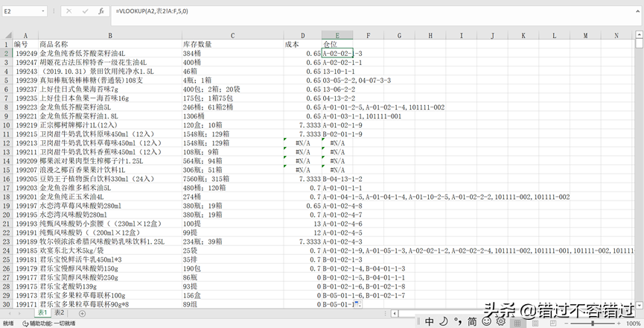Select row 24 header
Viewport: 644px width, 328px height.
[6, 250]
